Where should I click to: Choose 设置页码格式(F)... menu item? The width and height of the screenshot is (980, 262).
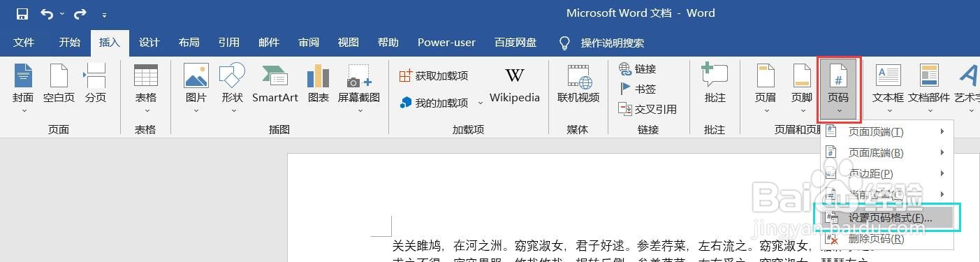click(x=887, y=218)
